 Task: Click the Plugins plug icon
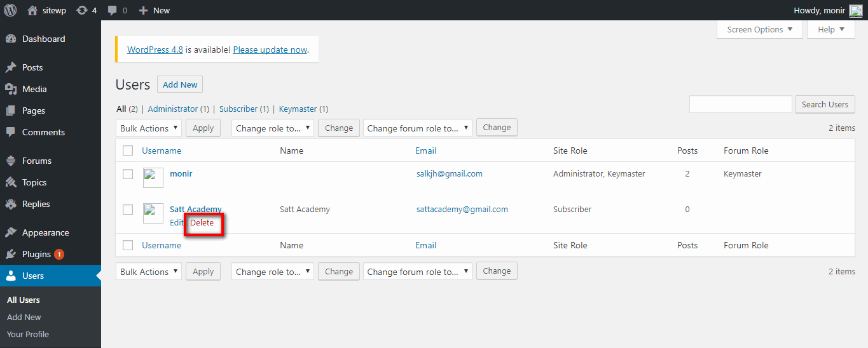point(11,254)
